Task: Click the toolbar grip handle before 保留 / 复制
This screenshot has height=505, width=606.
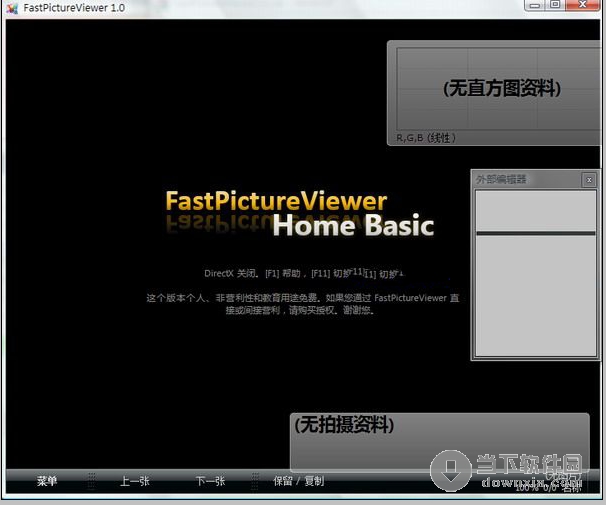Action: point(255,481)
